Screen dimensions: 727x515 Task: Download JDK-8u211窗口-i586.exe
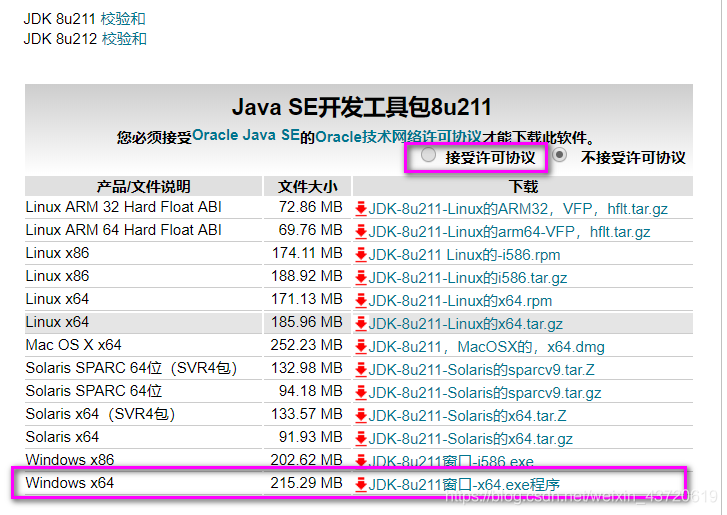click(x=451, y=461)
